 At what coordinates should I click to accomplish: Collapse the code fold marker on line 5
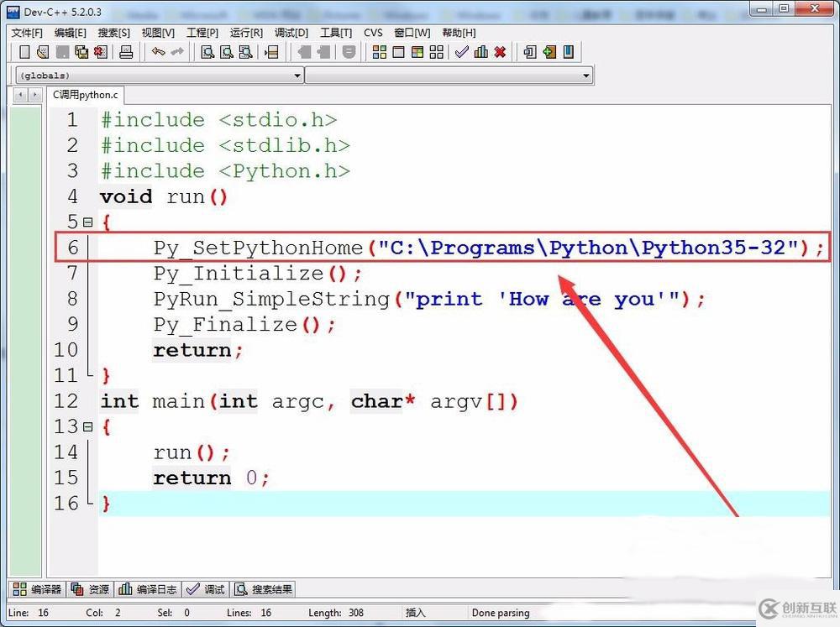88,222
